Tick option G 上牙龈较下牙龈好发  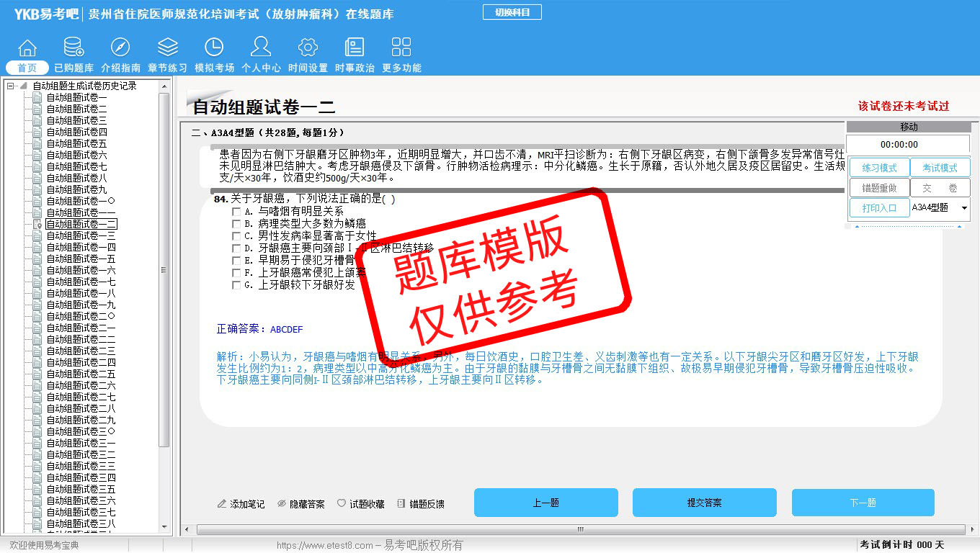click(x=236, y=285)
